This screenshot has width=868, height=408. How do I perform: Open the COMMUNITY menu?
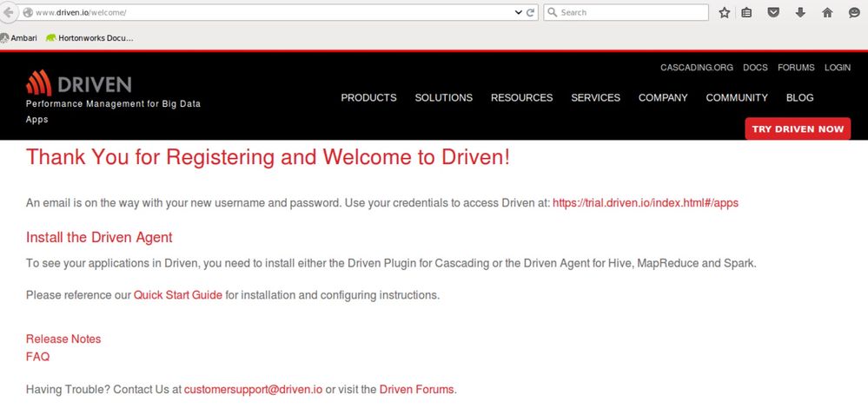[737, 98]
